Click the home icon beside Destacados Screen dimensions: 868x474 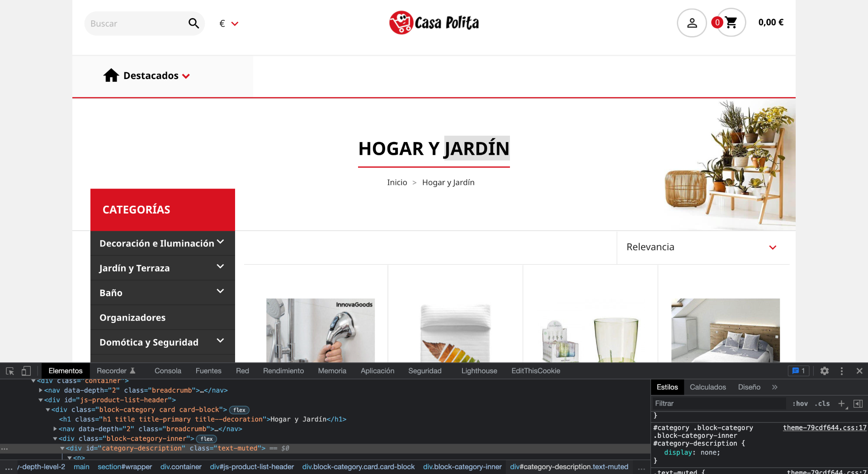pos(111,76)
